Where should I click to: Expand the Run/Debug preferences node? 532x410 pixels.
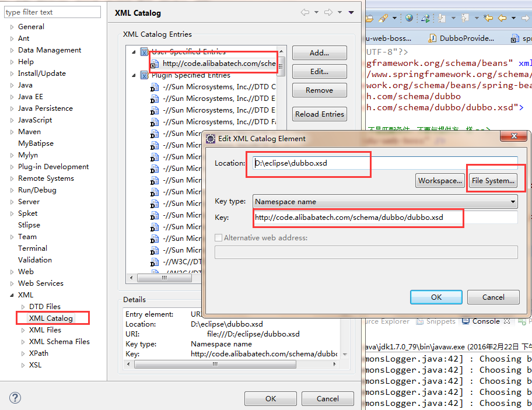[12, 190]
